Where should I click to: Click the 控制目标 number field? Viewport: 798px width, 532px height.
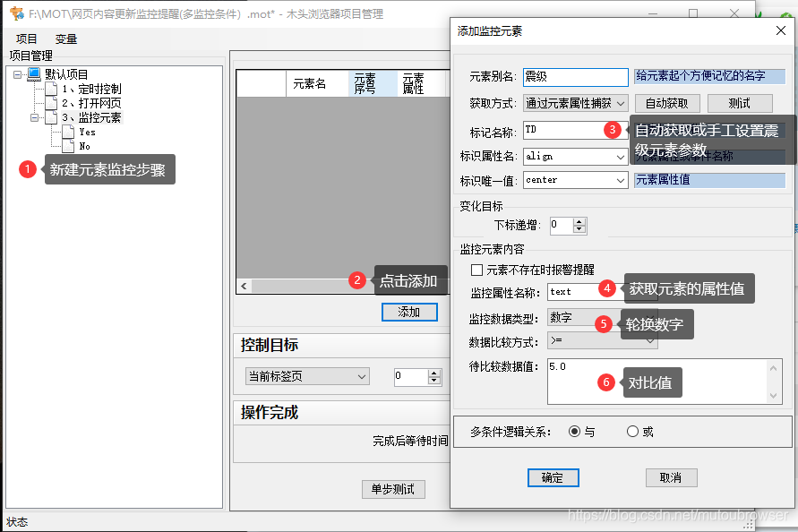(x=411, y=376)
